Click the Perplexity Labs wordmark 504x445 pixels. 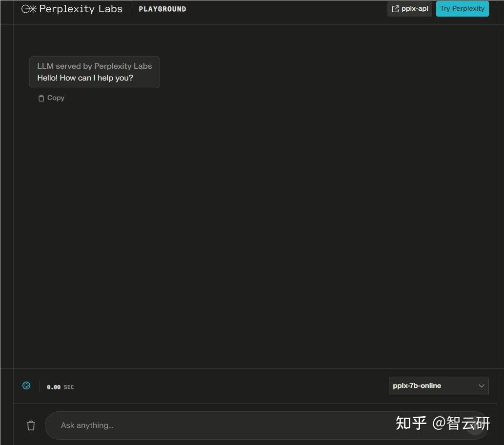pyautogui.click(x=81, y=8)
